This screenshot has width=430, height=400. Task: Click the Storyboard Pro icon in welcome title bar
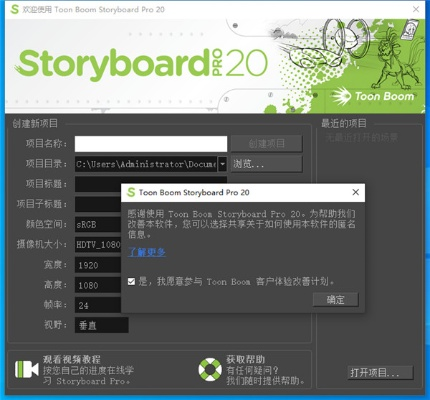click(x=14, y=9)
